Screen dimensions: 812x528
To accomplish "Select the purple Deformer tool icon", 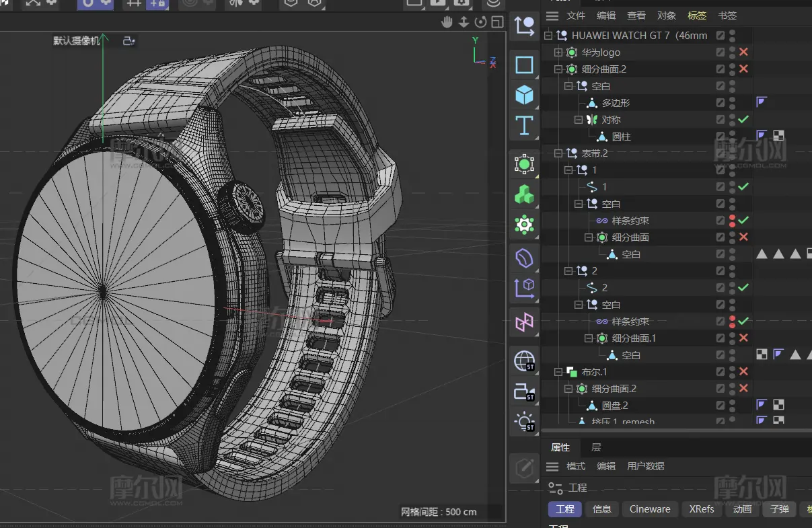I will (524, 258).
